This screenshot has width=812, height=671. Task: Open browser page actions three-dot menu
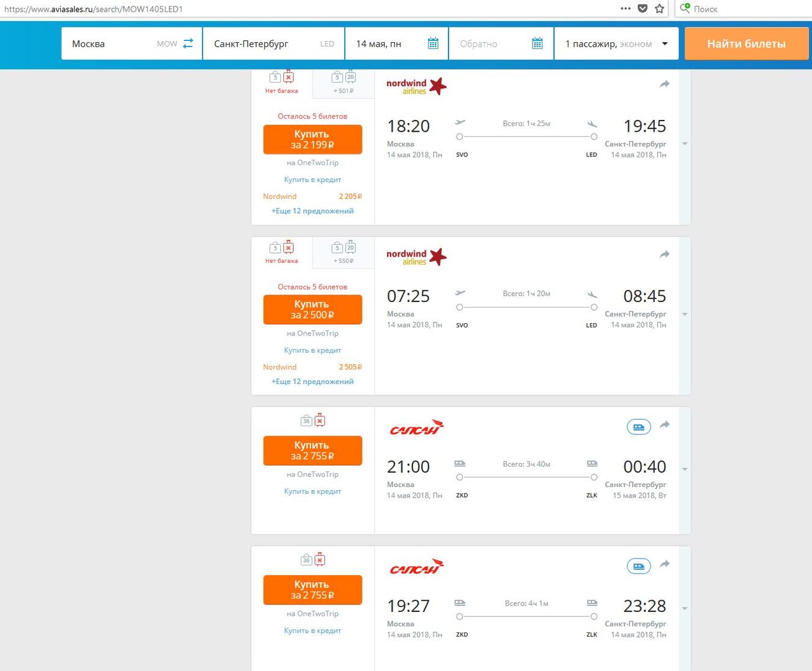pos(626,9)
